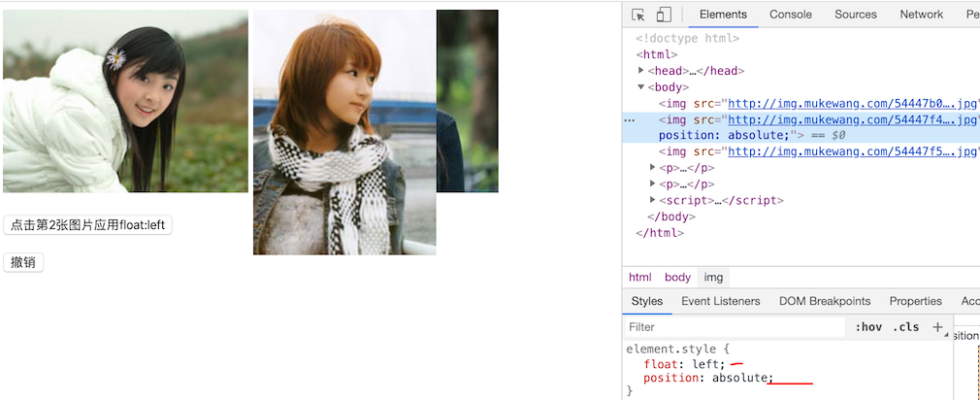
Task: Select the doctype html line
Action: (x=688, y=38)
